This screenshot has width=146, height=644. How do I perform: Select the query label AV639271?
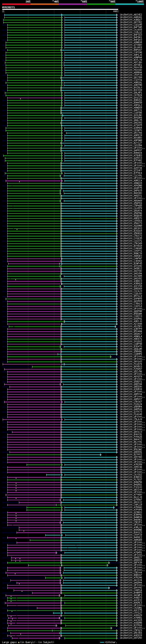[8, 8]
